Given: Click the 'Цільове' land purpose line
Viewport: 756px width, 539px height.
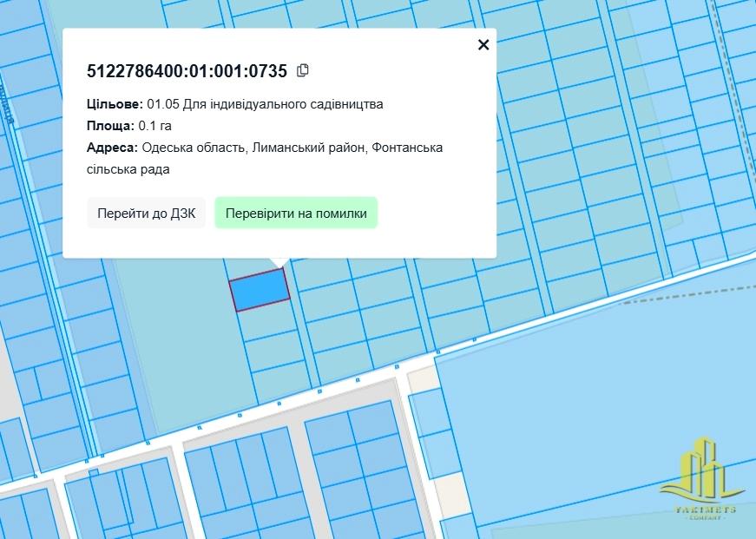Looking at the screenshot, I should click(x=234, y=104).
